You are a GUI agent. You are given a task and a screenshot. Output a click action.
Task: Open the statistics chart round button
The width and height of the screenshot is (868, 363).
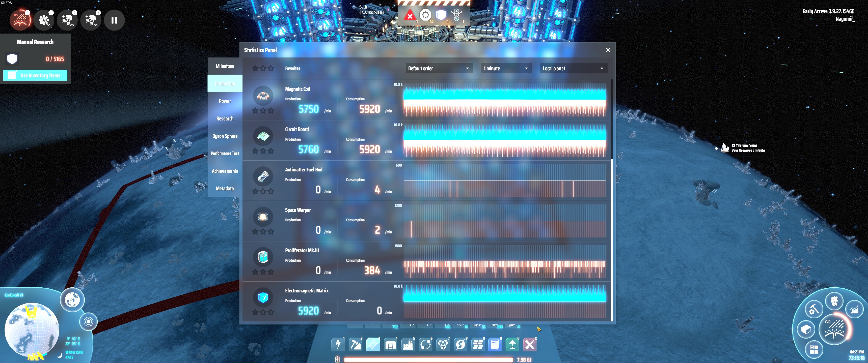click(854, 309)
